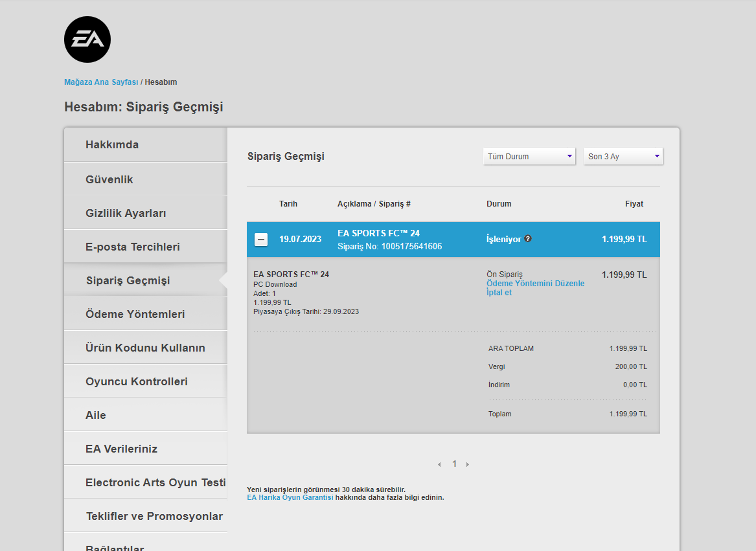The width and height of the screenshot is (756, 551).
Task: Select Aile in sidebar
Action: point(146,415)
